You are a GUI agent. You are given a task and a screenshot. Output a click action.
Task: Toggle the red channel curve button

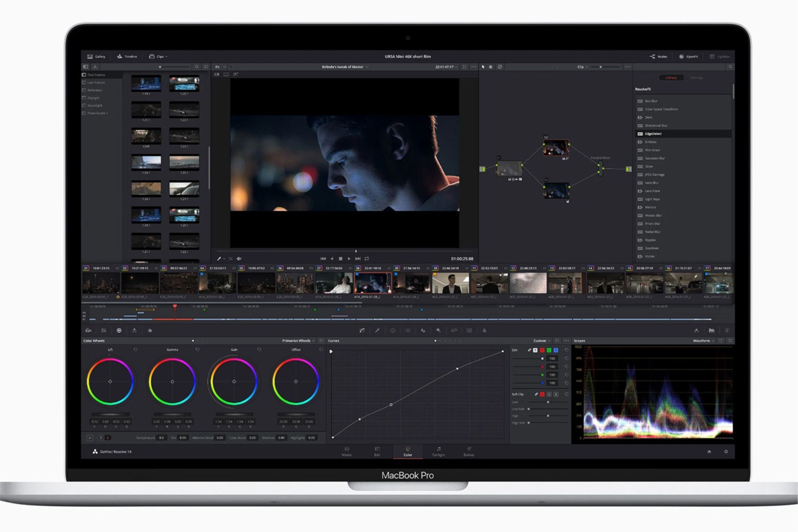(x=542, y=350)
